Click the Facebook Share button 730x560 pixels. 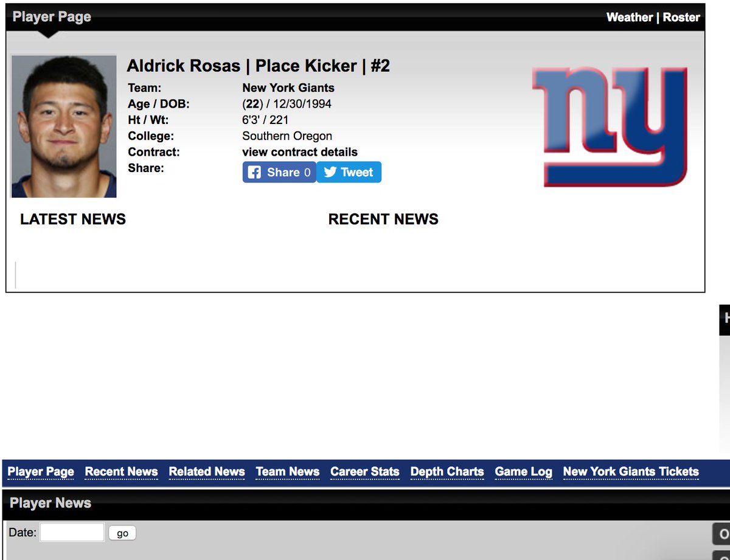pos(279,172)
